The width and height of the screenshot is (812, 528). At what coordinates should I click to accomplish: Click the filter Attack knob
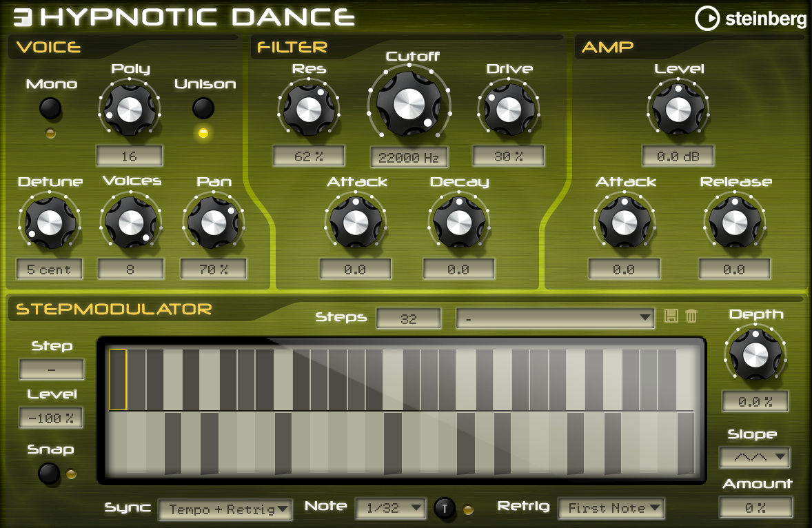[355, 223]
